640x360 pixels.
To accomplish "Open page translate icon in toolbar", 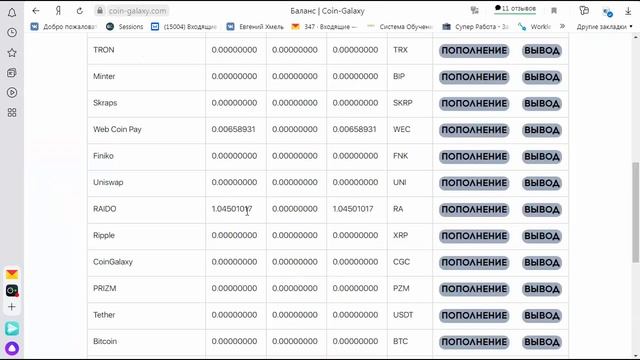I will [x=474, y=10].
